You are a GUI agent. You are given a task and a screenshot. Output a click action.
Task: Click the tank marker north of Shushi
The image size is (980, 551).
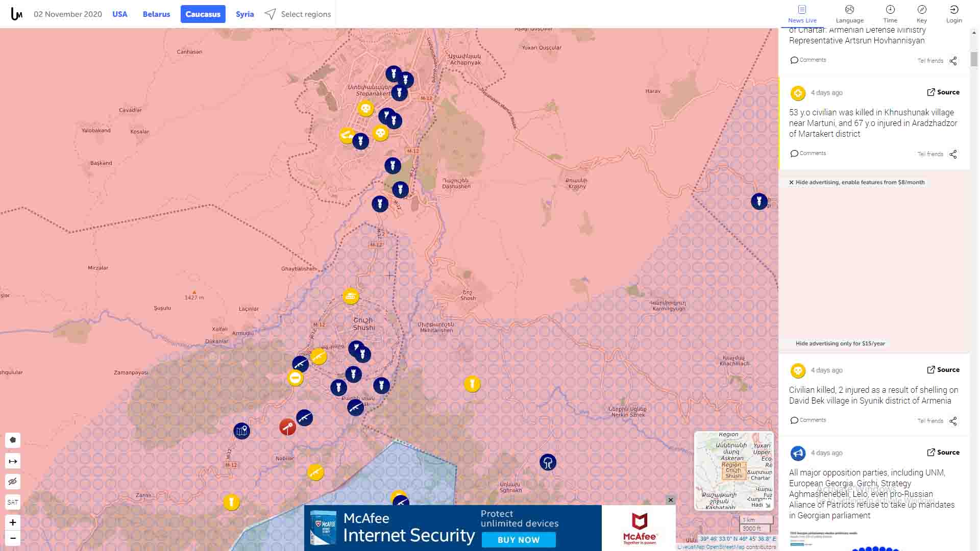[x=351, y=296]
